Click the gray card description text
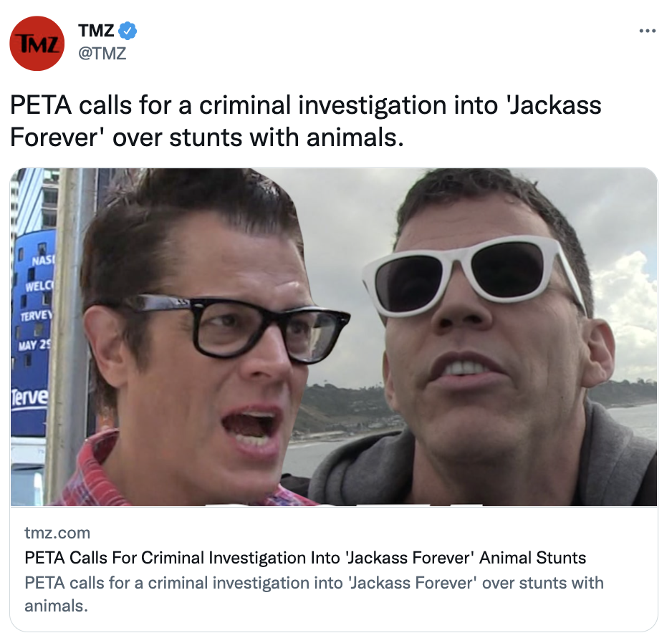This screenshot has height=643, width=672. (x=314, y=594)
